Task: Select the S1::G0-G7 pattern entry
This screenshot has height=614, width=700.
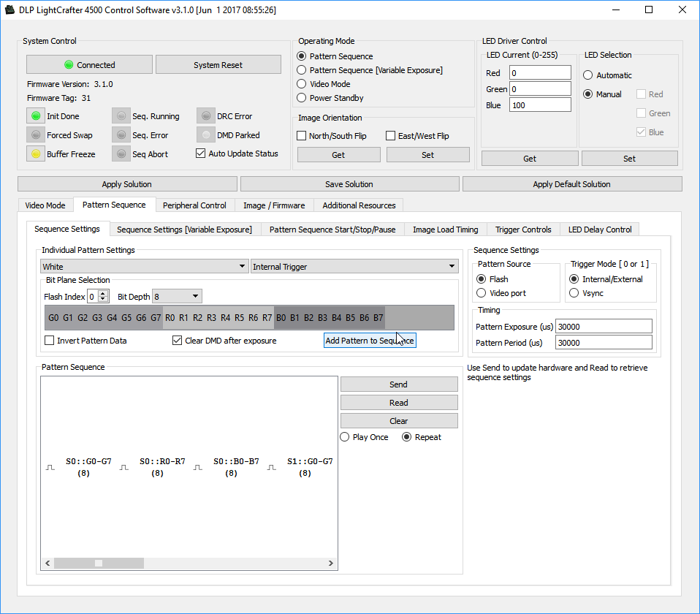Action: coord(310,467)
